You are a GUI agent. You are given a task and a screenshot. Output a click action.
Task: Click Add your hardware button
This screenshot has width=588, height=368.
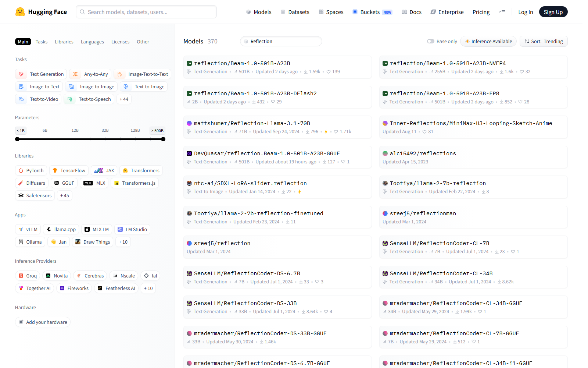pos(43,322)
